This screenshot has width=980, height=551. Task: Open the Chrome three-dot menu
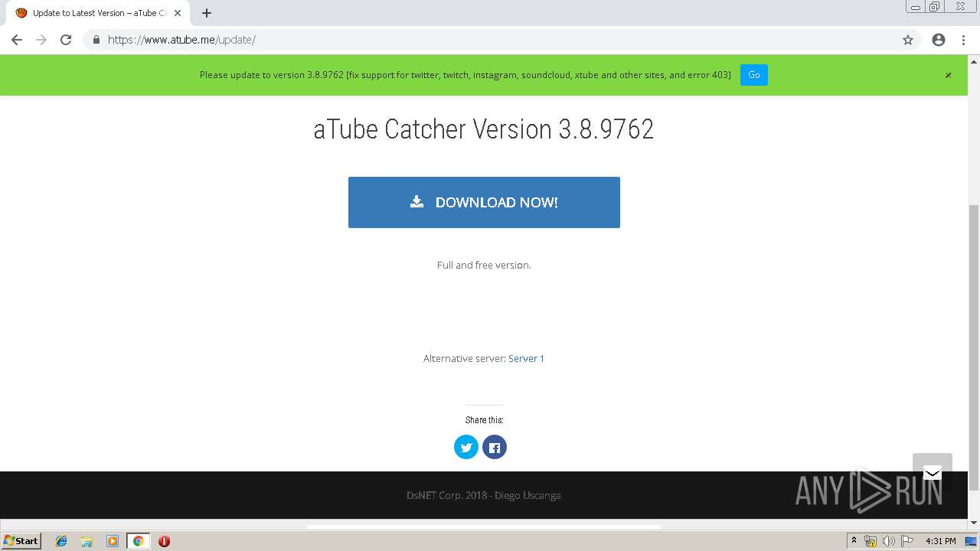pyautogui.click(x=963, y=40)
